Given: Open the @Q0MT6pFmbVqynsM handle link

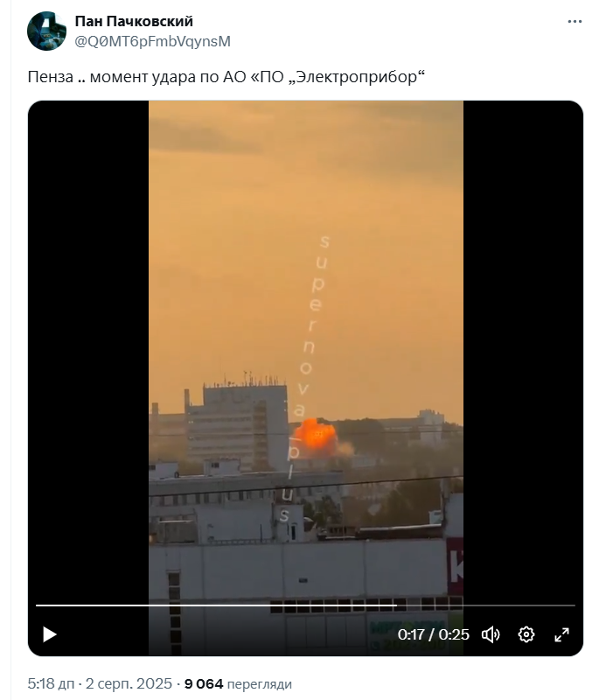Looking at the screenshot, I should [x=152, y=41].
